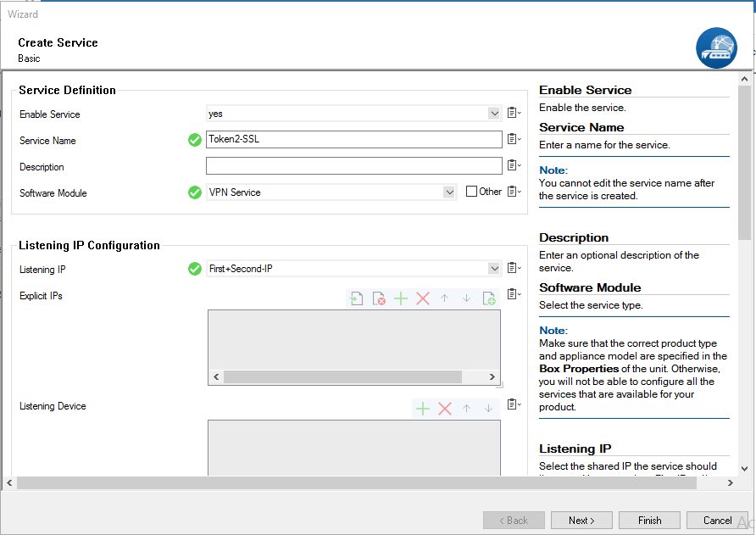Expand the Enable Service dropdown

494,114
